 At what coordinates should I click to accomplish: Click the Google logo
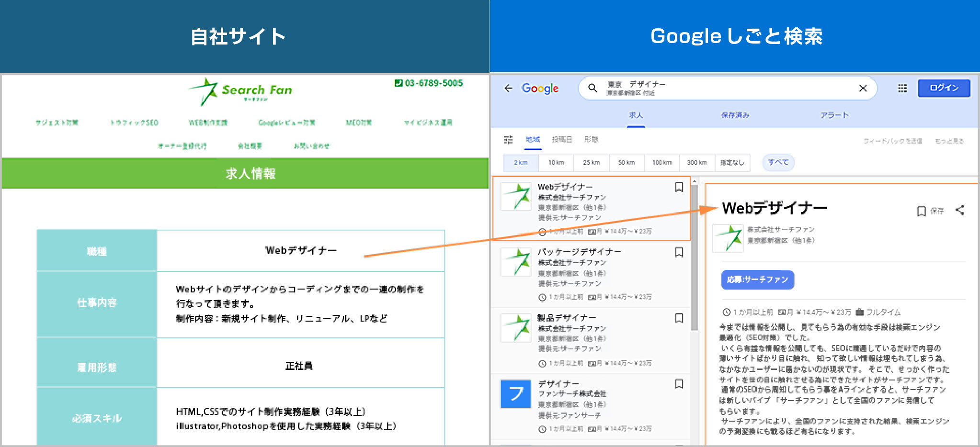(540, 89)
